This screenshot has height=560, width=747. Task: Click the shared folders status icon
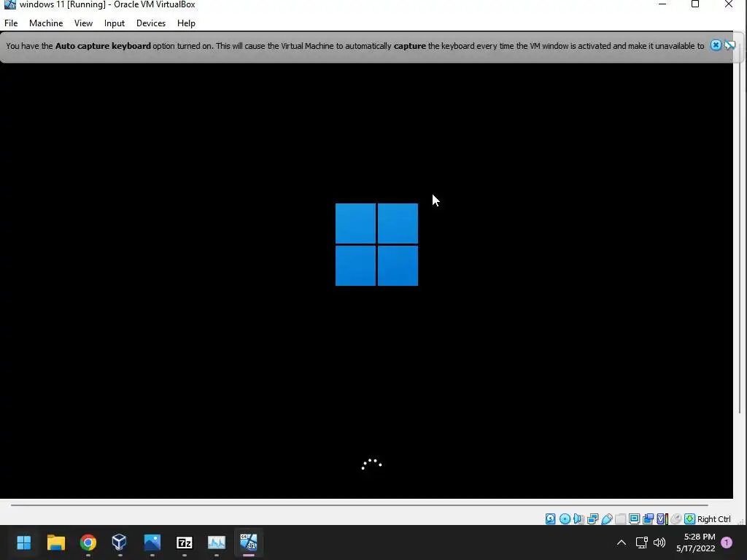point(620,519)
